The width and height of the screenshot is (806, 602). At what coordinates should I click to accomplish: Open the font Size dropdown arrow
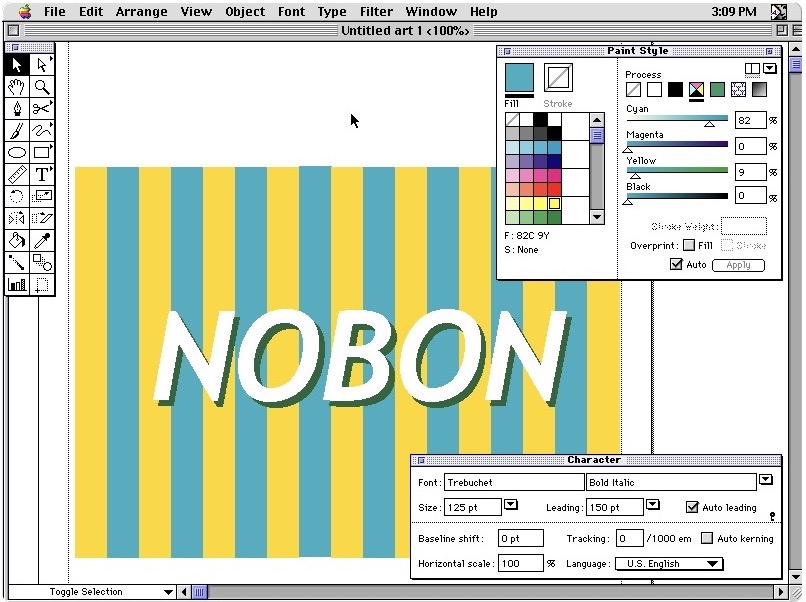tap(510, 506)
